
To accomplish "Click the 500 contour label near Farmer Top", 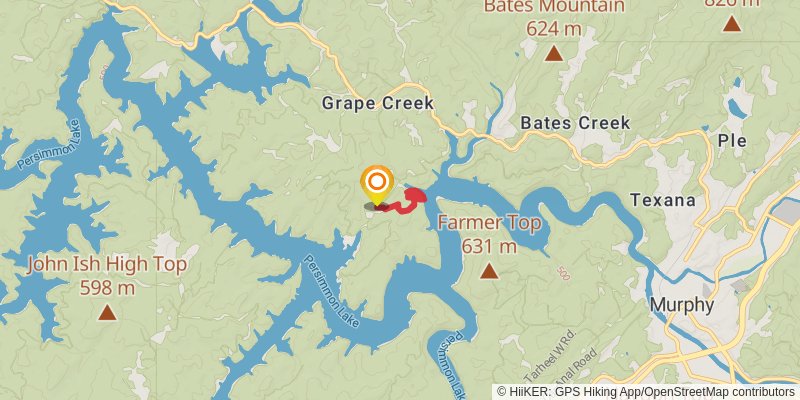I will point(563,273).
